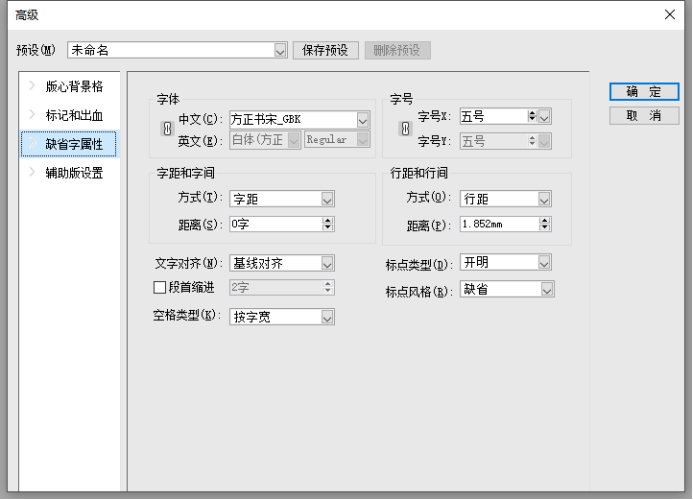Toggle the Chinese/English font link icon
693x500 pixels.
click(x=167, y=129)
